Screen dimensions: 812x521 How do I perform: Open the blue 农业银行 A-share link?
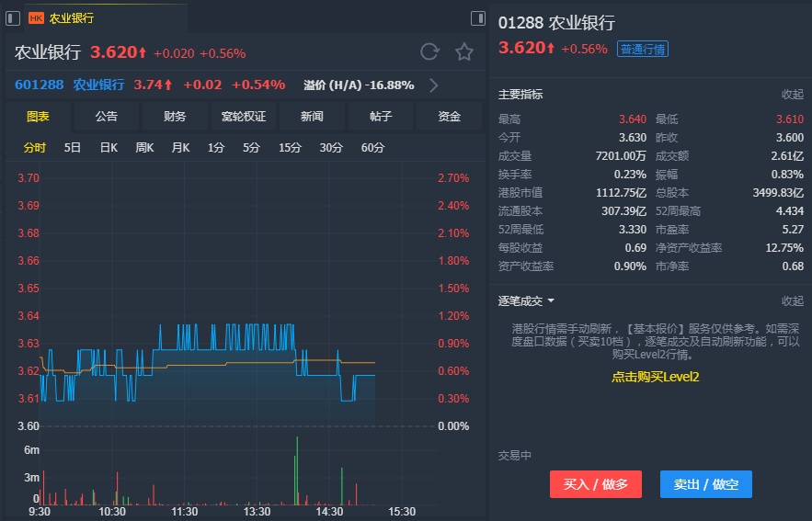click(98, 85)
